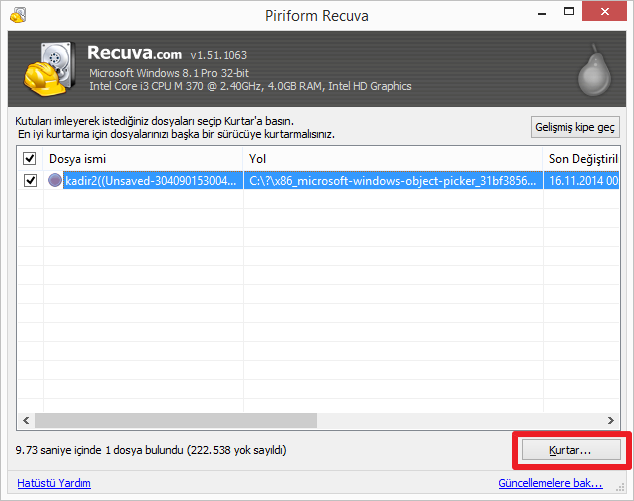This screenshot has height=501, width=634.
Task: Toggle the select-all checkbox in header row
Action: pyautogui.click(x=30, y=159)
